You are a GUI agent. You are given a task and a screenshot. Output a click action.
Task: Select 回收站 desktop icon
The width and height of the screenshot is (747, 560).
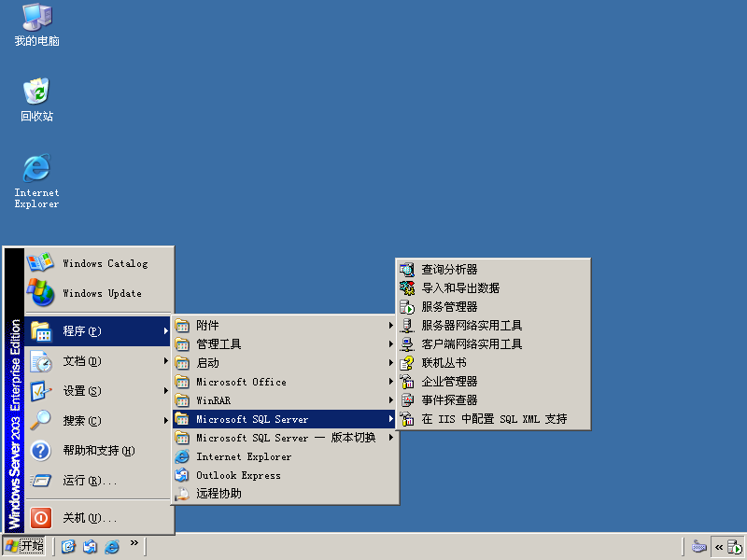click(x=36, y=100)
